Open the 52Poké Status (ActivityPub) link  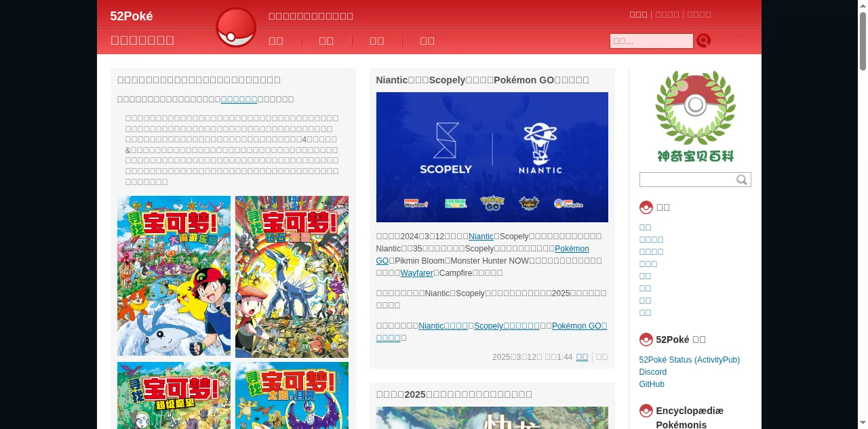tap(689, 360)
